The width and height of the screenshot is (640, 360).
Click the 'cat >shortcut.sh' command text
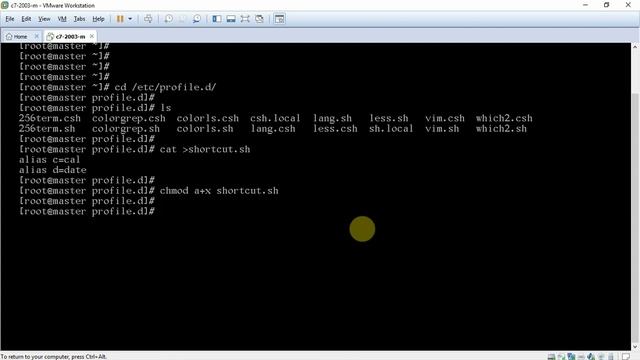pyautogui.click(x=205, y=149)
